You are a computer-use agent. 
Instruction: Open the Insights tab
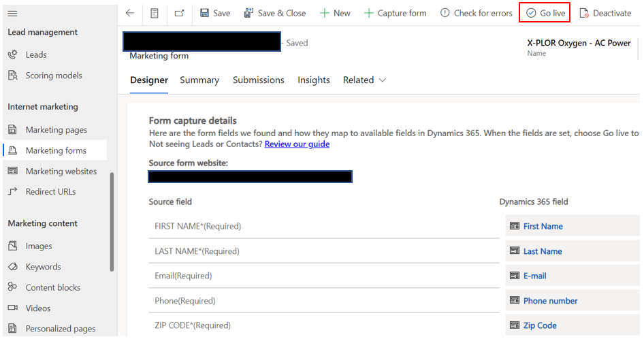tap(313, 80)
